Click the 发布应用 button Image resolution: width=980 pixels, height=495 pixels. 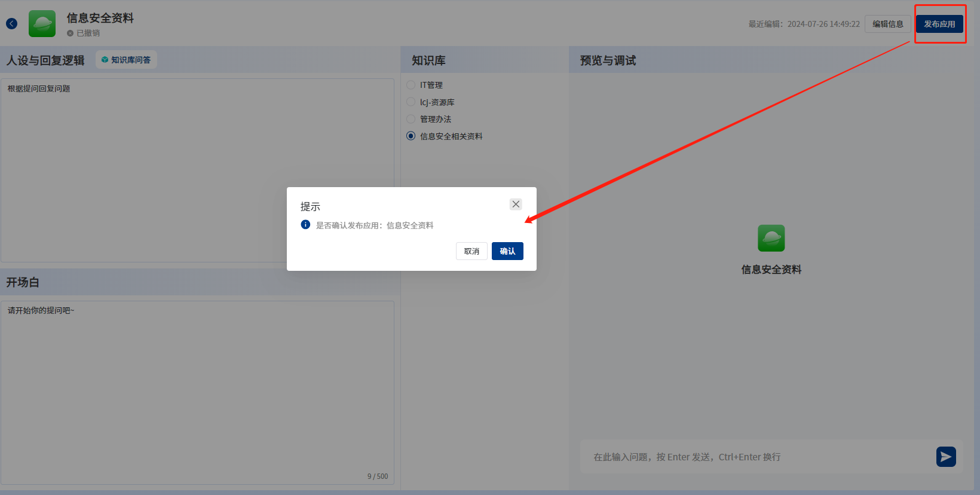click(x=939, y=24)
